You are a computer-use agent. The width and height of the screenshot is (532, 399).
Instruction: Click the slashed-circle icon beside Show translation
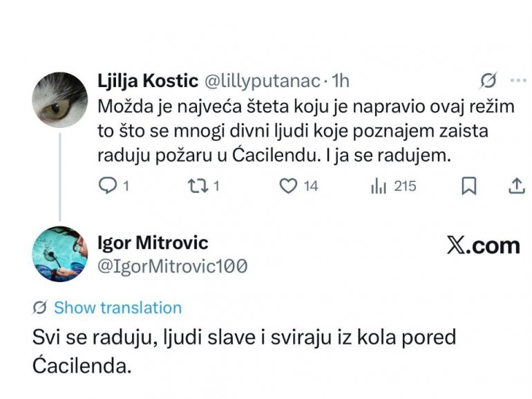[40, 308]
